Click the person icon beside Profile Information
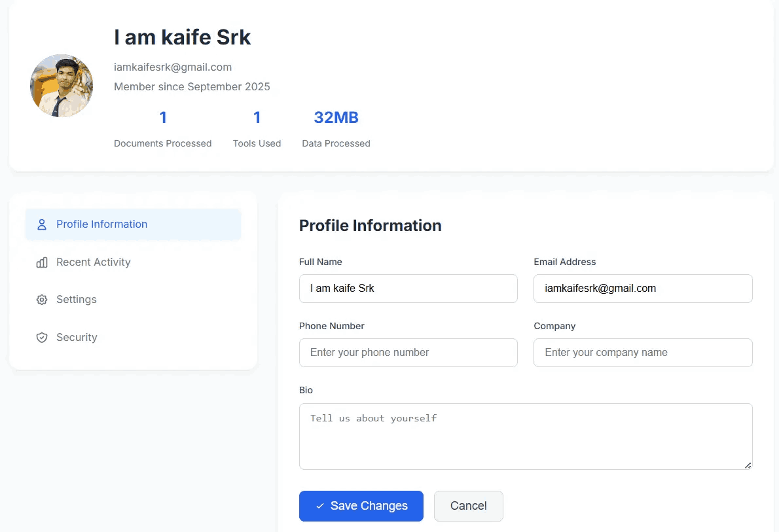The image size is (779, 532). tap(42, 224)
